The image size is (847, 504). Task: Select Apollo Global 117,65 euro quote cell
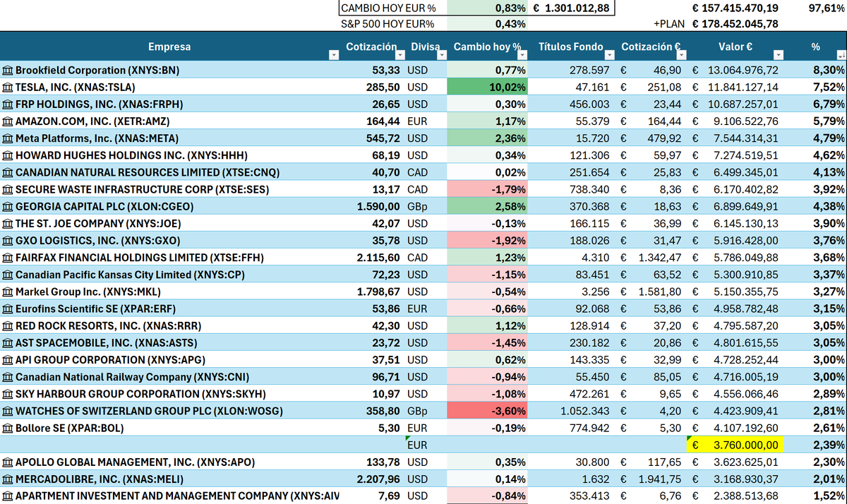point(651,462)
